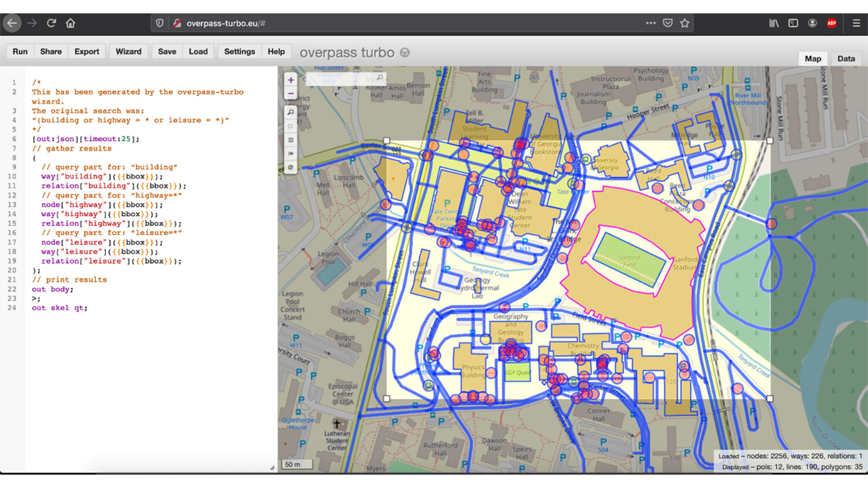Run the Overpass query
The height and width of the screenshot is (488, 868).
(20, 51)
